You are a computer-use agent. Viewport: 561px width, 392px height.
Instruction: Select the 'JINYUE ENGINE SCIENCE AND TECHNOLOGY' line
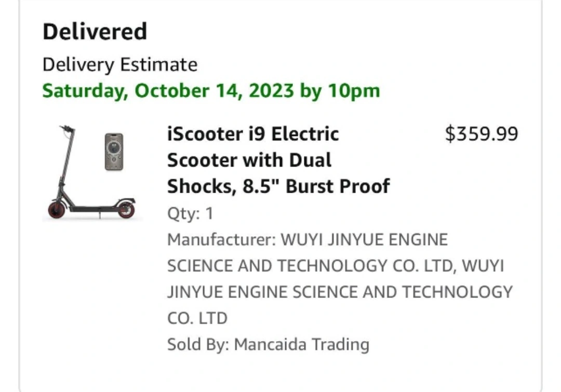pos(340,292)
